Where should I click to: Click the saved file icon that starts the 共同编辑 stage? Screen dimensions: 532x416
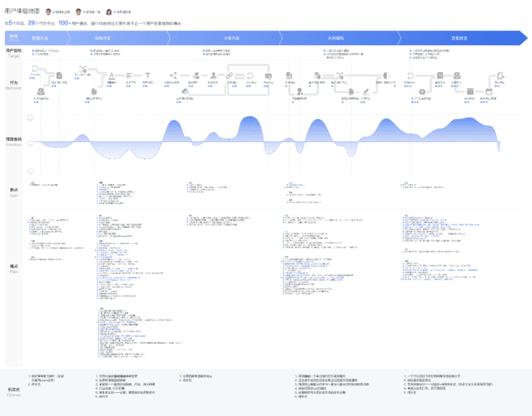coord(289,75)
